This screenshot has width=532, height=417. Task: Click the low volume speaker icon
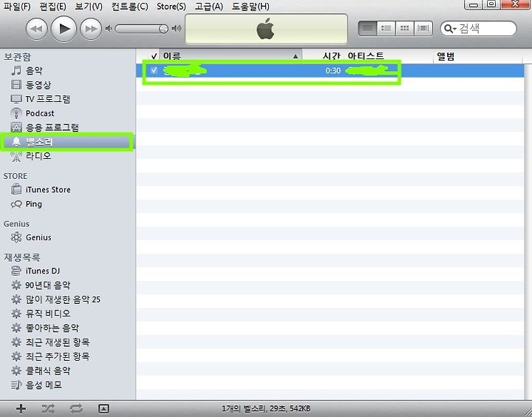point(108,29)
